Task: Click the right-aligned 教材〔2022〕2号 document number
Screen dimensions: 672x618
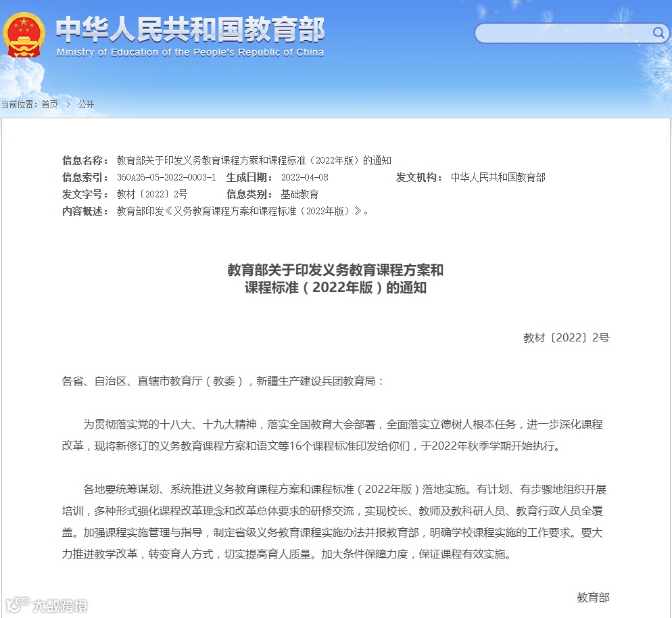Action: pyautogui.click(x=566, y=337)
